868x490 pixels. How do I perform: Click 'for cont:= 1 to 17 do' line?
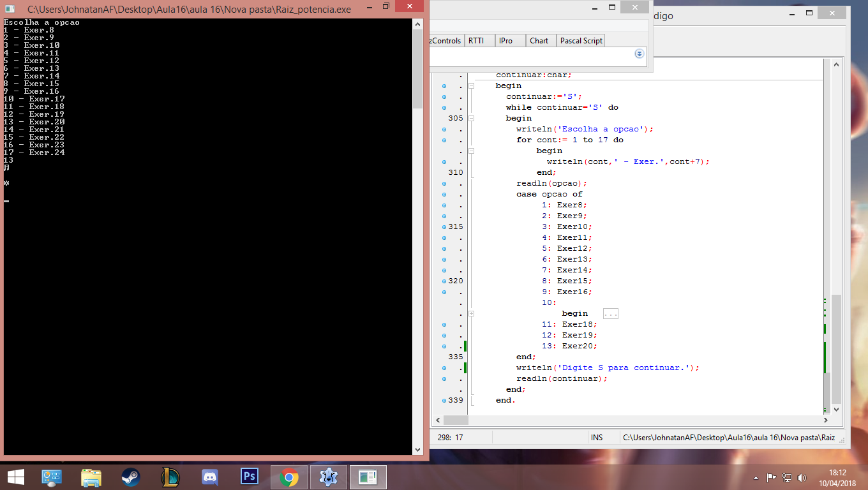570,140
